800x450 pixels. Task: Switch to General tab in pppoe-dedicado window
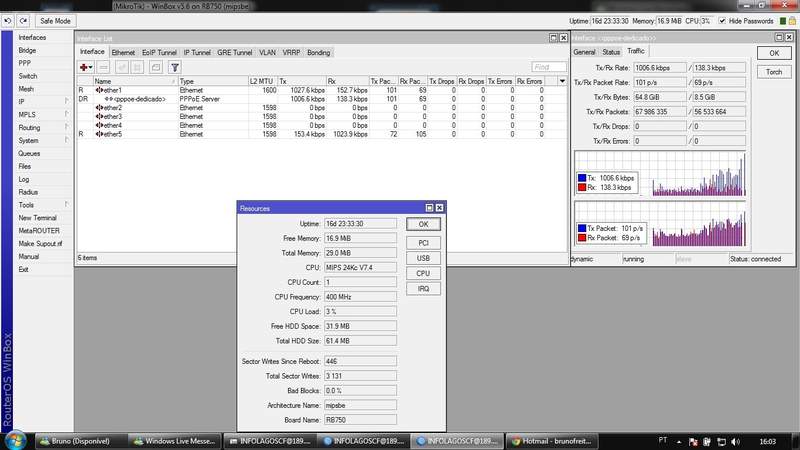coord(584,52)
